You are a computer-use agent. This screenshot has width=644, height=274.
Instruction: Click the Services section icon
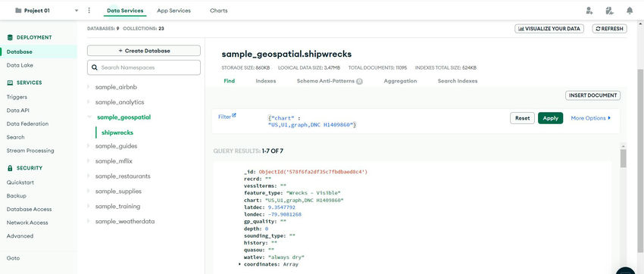point(11,83)
